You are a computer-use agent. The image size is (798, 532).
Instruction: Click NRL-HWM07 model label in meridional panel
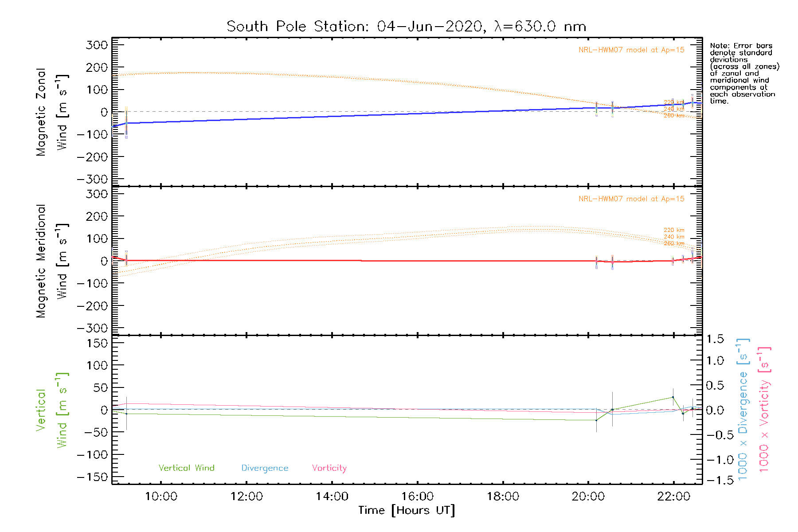pos(631,199)
